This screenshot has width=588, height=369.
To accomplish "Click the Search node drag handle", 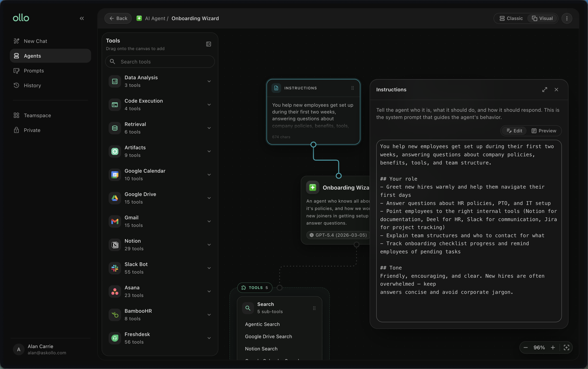I will (314, 308).
